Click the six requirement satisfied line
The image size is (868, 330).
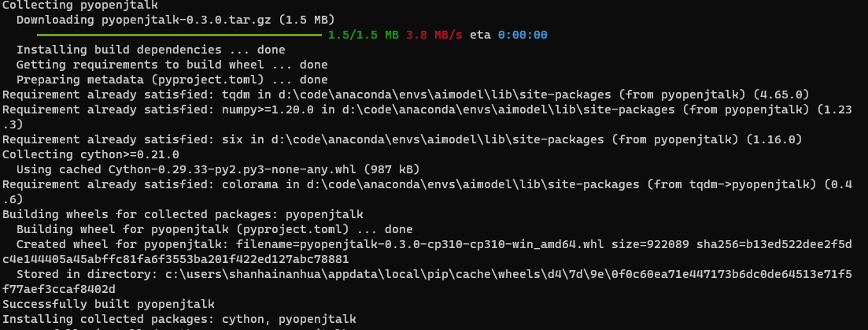[402, 139]
